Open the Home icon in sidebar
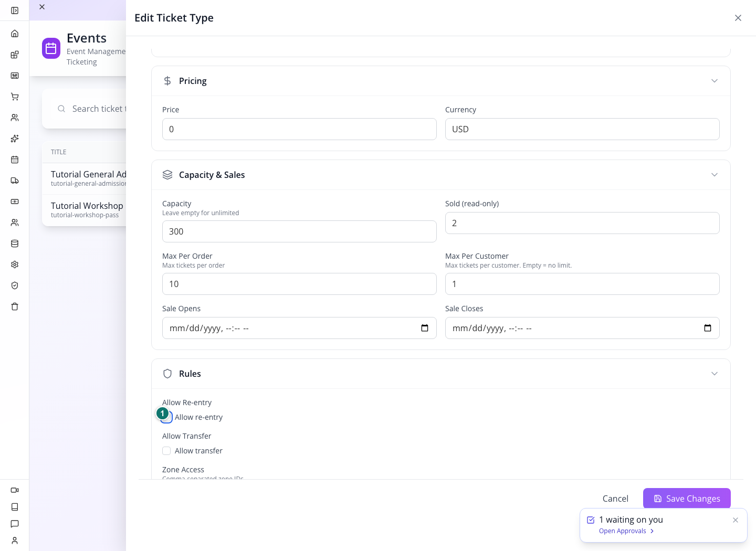The height and width of the screenshot is (551, 756). tap(15, 34)
